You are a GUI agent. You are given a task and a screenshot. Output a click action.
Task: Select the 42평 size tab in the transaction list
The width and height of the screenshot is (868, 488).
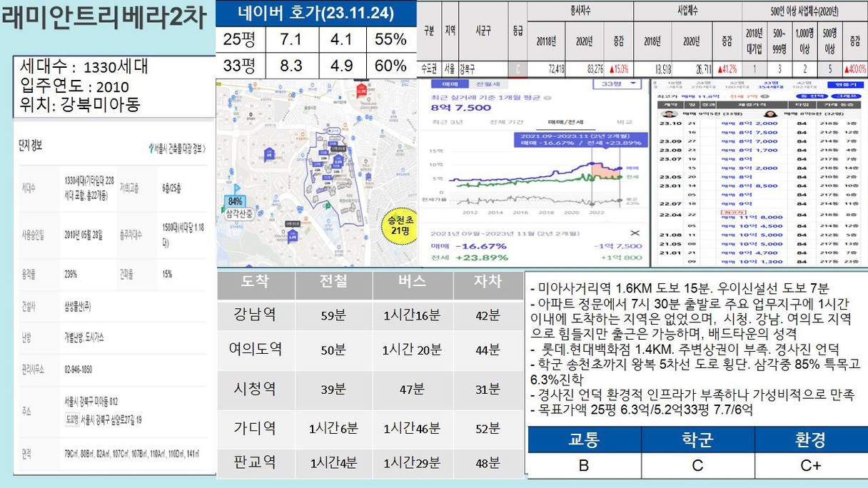coord(805,85)
